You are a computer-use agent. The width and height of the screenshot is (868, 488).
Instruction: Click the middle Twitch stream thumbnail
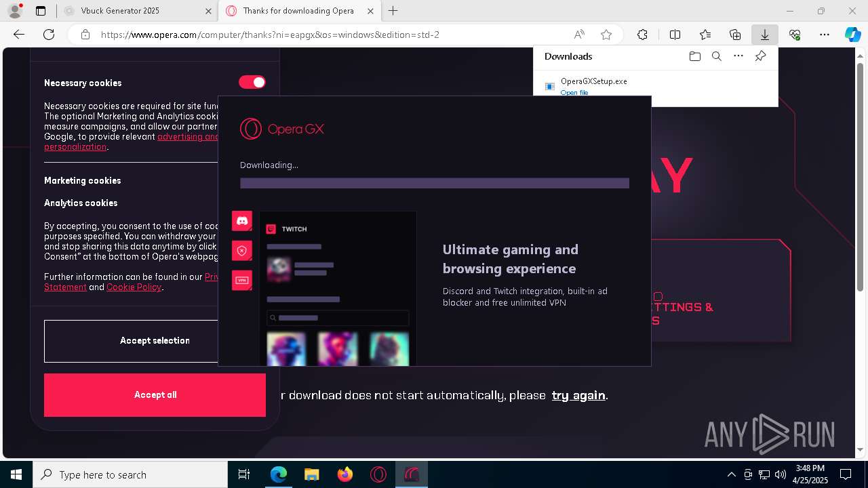click(338, 348)
